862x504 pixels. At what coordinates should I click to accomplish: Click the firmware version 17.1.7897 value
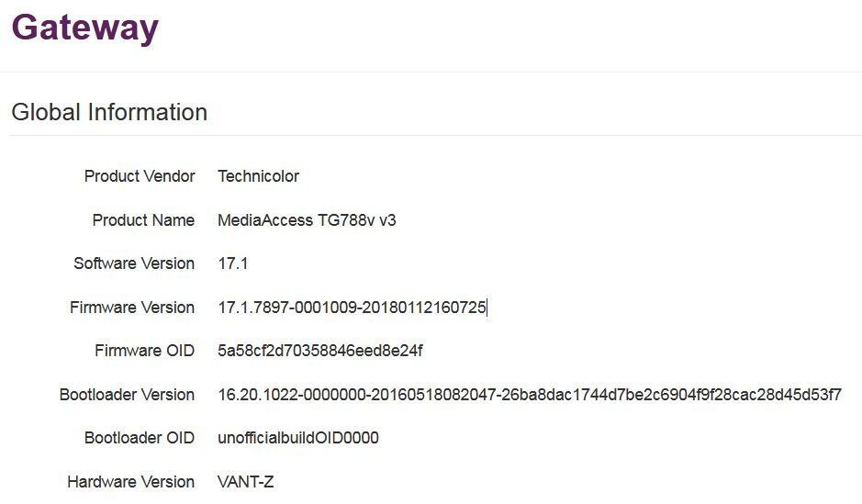point(352,308)
